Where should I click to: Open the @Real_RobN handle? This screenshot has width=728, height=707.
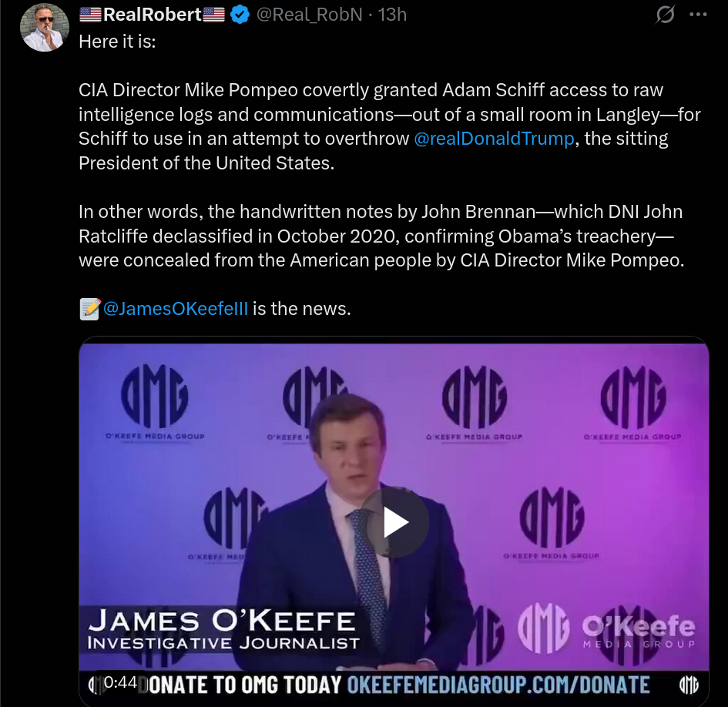[309, 15]
